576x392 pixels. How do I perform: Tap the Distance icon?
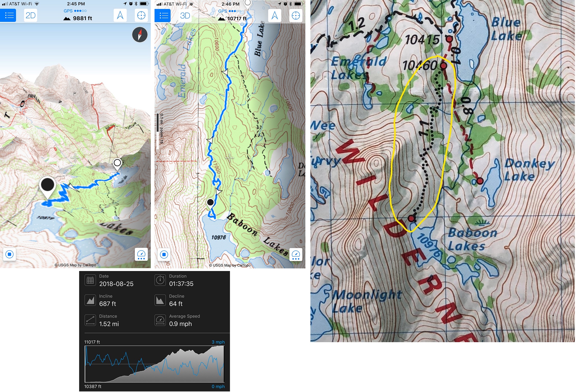90,320
